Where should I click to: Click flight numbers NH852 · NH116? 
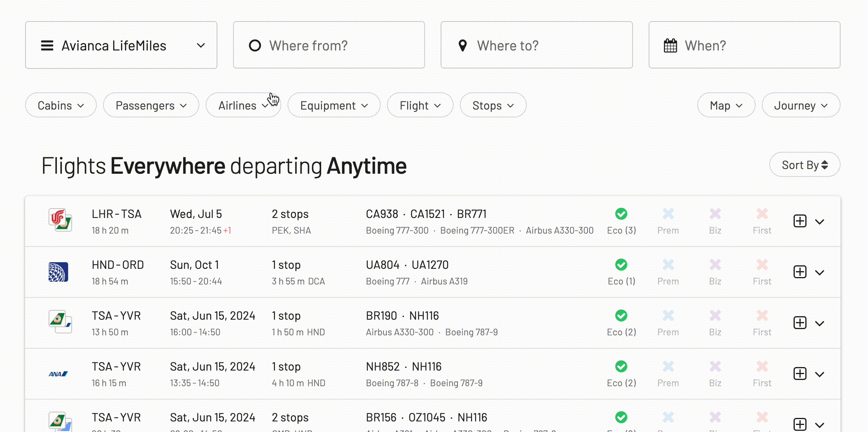pos(403,367)
